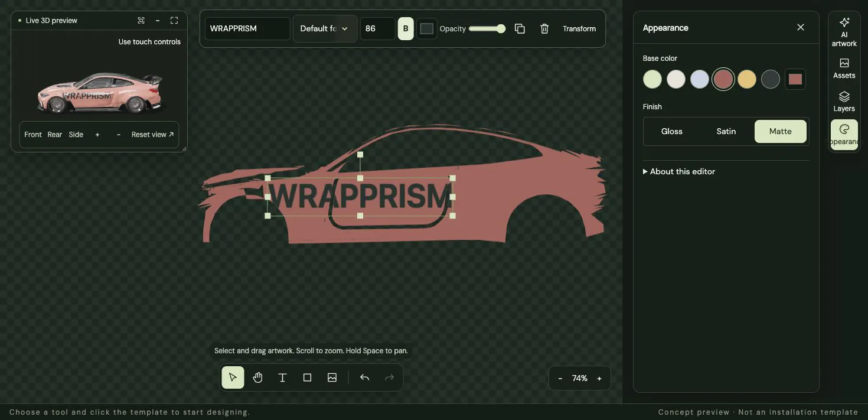Recenter the 3D preview frame icon
Viewport: 868px width, 420px height.
click(141, 20)
